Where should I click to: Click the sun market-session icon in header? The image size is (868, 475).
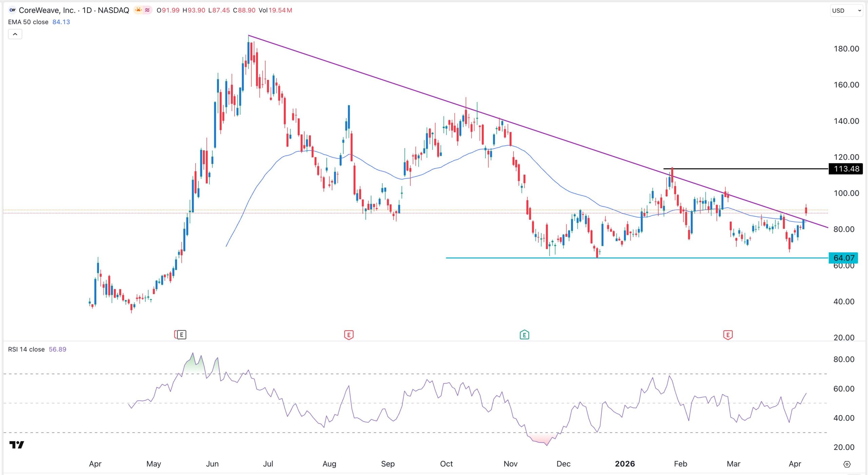tap(138, 10)
